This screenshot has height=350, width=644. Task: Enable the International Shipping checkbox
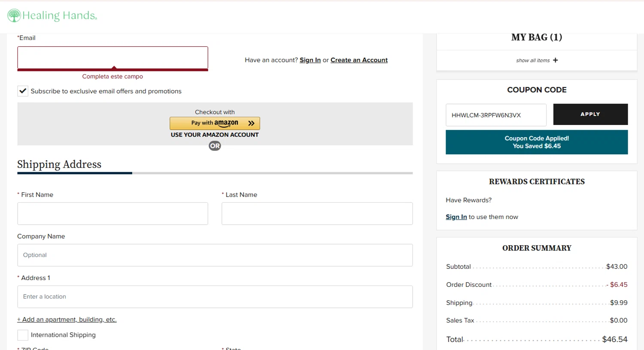tap(23, 335)
